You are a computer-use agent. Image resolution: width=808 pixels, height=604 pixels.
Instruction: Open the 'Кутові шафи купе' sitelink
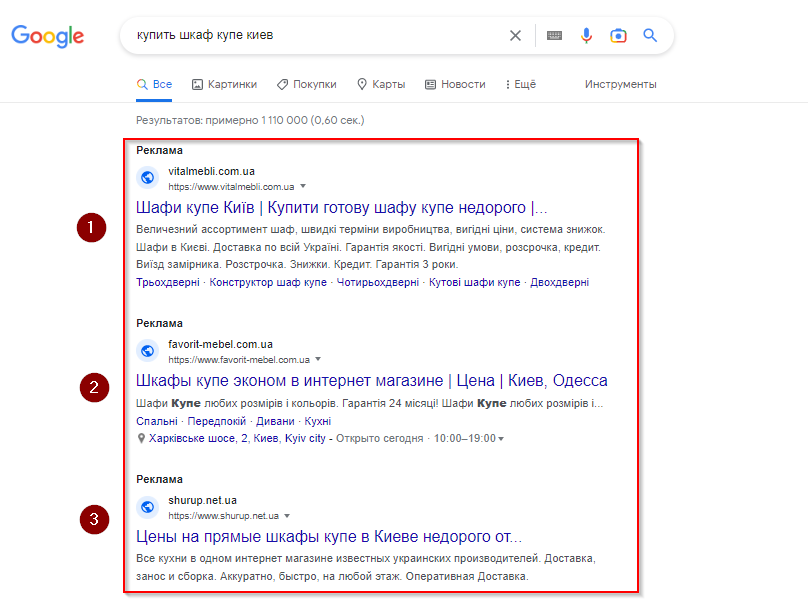(475, 282)
